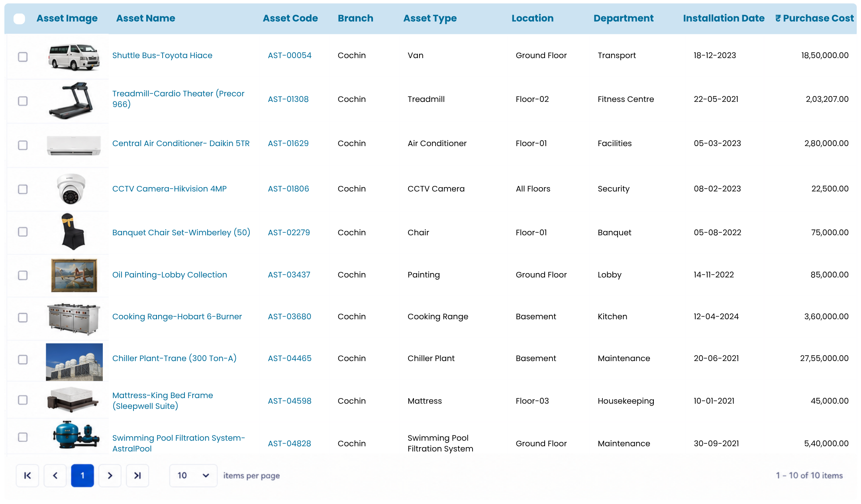
Task: Click the Chiller Plant photo thumbnail
Action: [x=75, y=362]
